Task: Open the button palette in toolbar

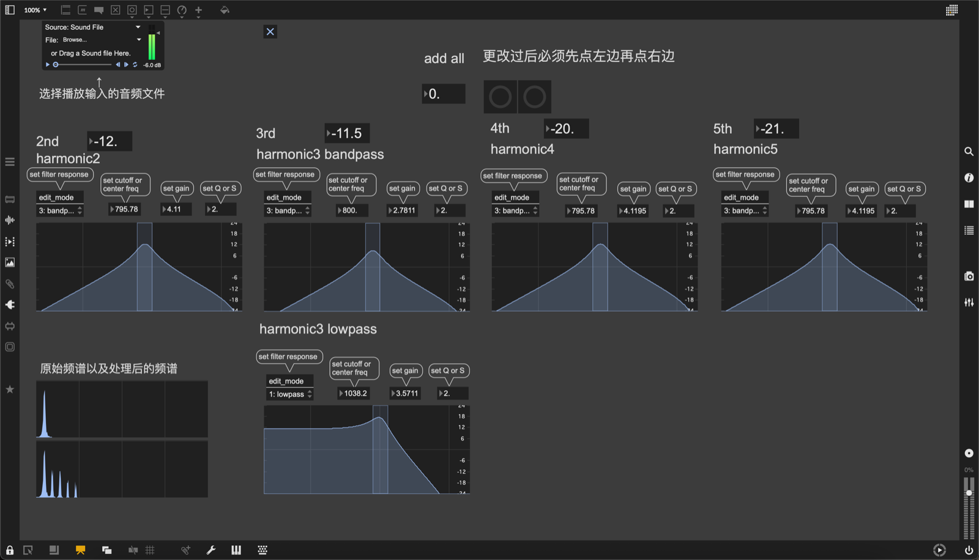Action: point(132,10)
